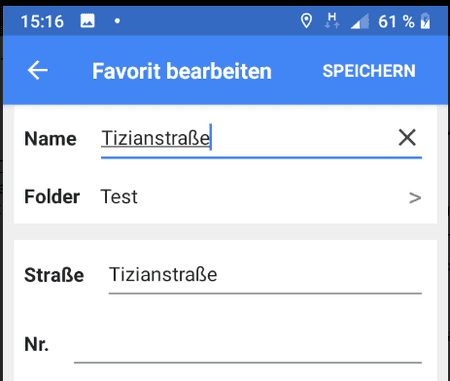Tap the battery status icon
The width and height of the screenshot is (450, 381).
click(425, 21)
